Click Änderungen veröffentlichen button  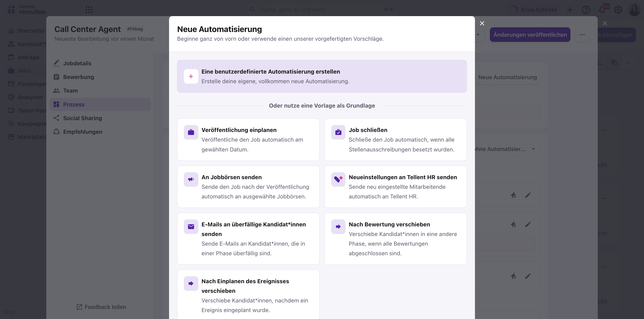click(x=530, y=35)
